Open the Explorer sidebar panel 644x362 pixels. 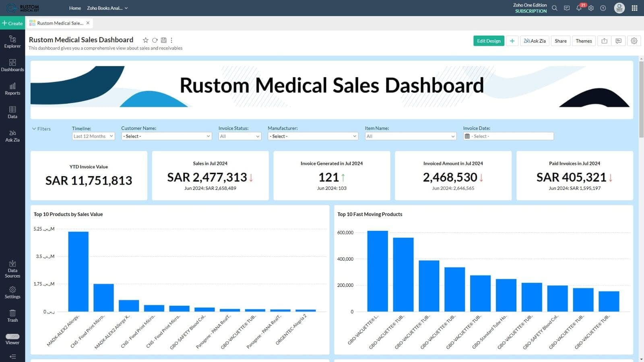pos(12,41)
